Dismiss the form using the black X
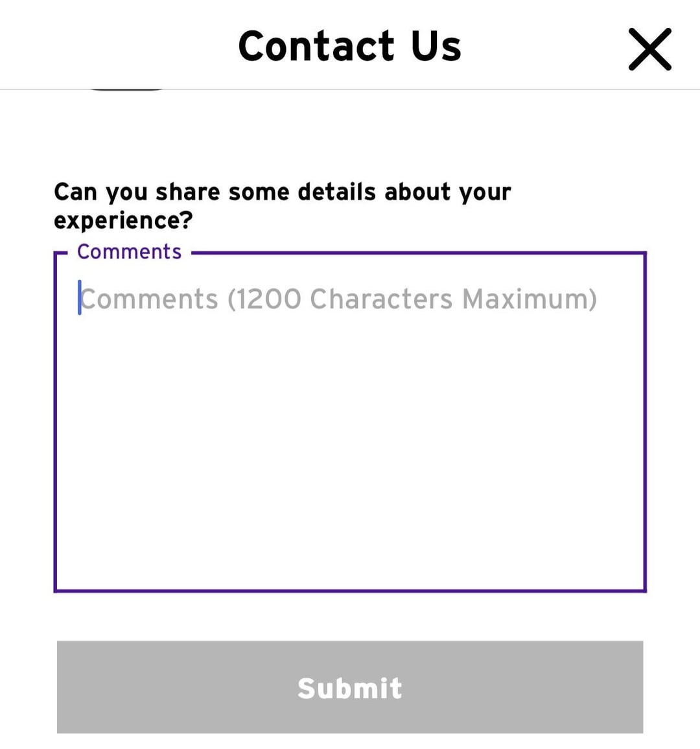This screenshot has width=700, height=749. (649, 49)
